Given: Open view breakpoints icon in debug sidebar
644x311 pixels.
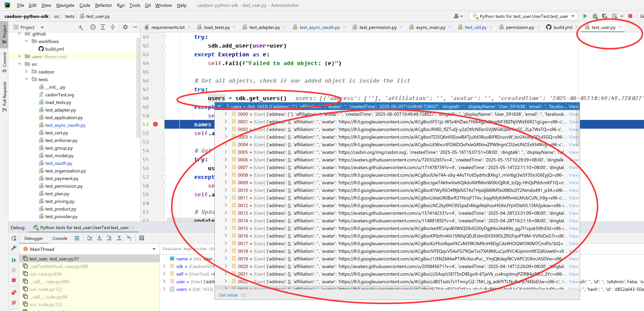Looking at the screenshot, I should (14, 293).
